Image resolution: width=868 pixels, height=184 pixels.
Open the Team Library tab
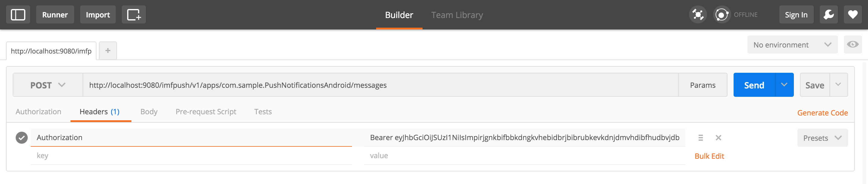[457, 15]
